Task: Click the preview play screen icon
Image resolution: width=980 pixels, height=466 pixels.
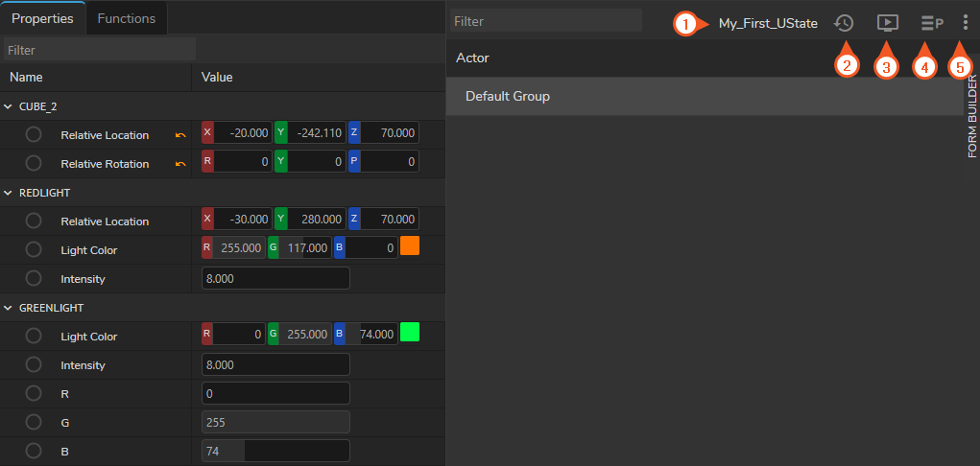Action: pos(887,23)
